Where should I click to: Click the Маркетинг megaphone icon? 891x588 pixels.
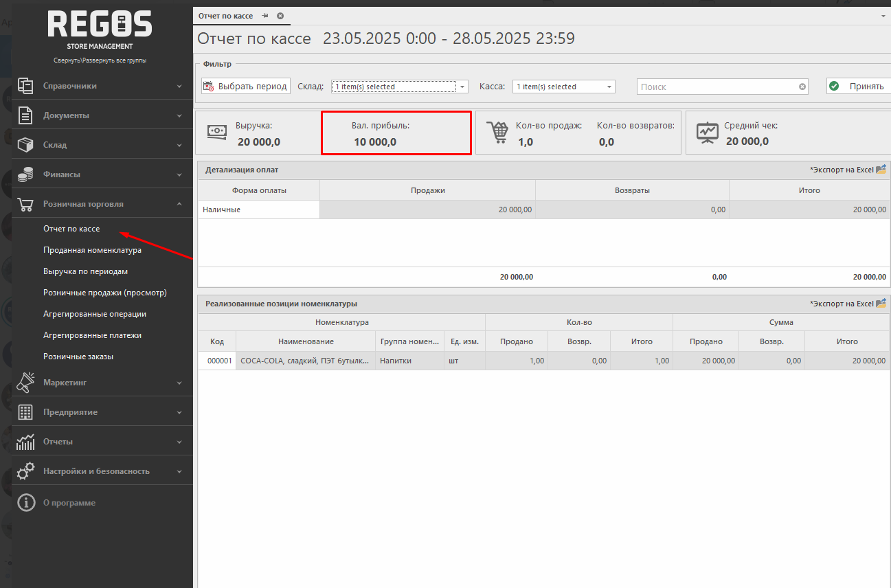click(26, 383)
